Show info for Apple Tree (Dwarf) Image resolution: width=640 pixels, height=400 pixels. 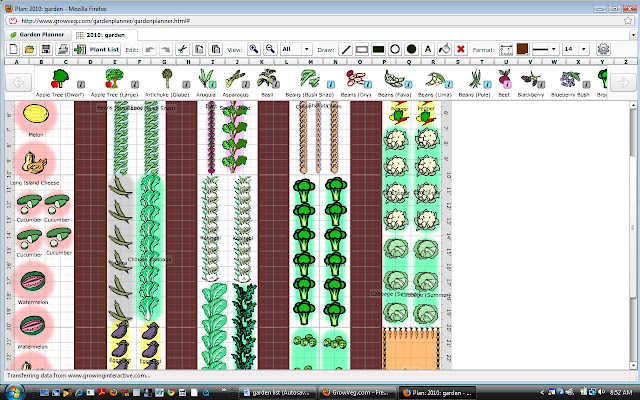[81, 84]
